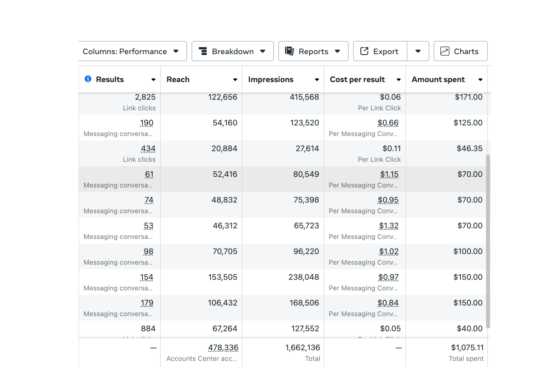Image resolution: width=555 pixels, height=392 pixels.
Task: Click the Results info icon
Action: pos(88,79)
